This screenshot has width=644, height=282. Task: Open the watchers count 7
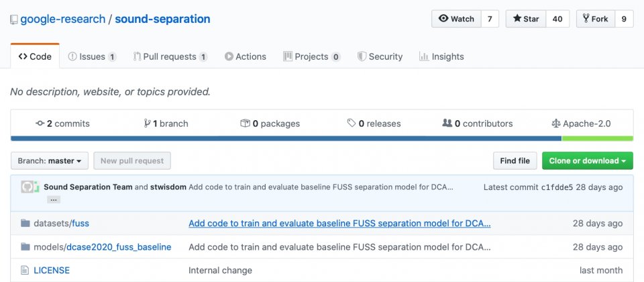490,19
